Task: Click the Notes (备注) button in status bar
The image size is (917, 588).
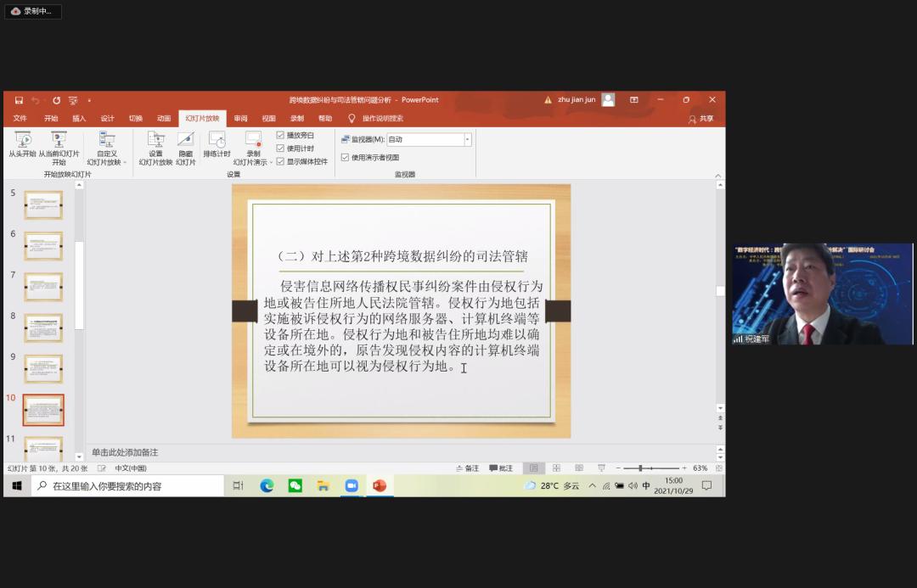Action: point(467,468)
